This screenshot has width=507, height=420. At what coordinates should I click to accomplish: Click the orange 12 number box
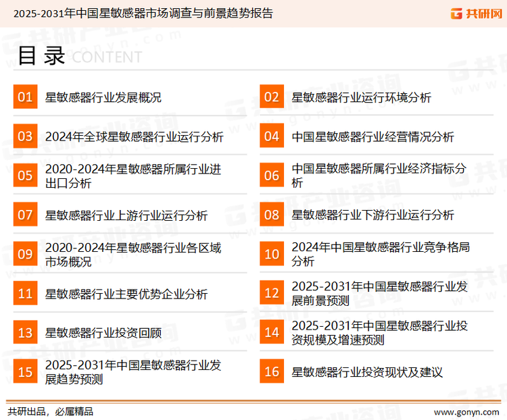[272, 293]
